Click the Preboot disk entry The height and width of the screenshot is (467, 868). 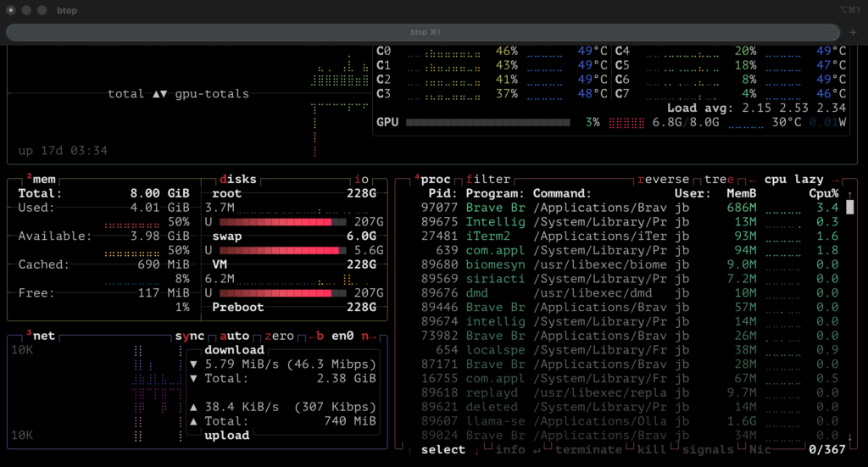point(294,308)
